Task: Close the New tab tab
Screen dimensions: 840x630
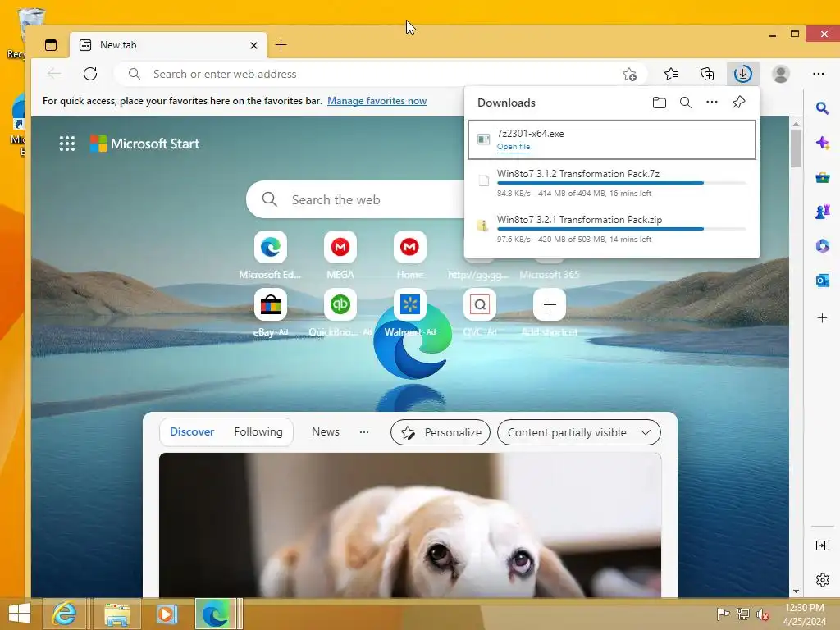Action: pyautogui.click(x=254, y=46)
